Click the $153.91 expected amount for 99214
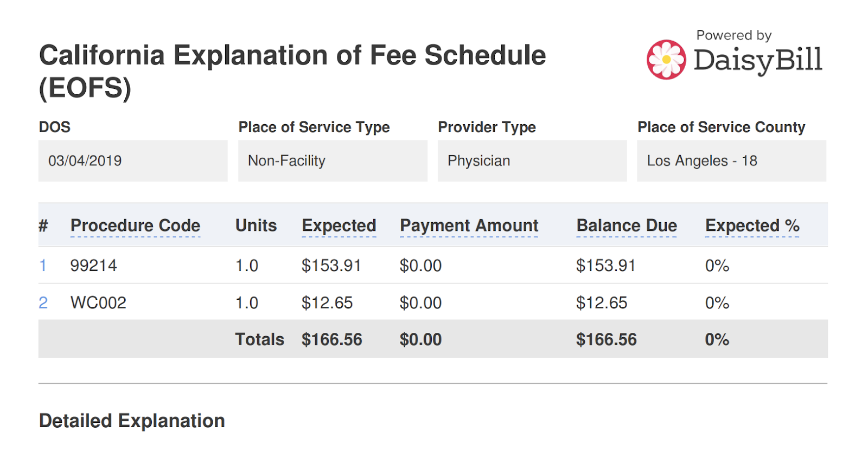The image size is (868, 458). [331, 266]
